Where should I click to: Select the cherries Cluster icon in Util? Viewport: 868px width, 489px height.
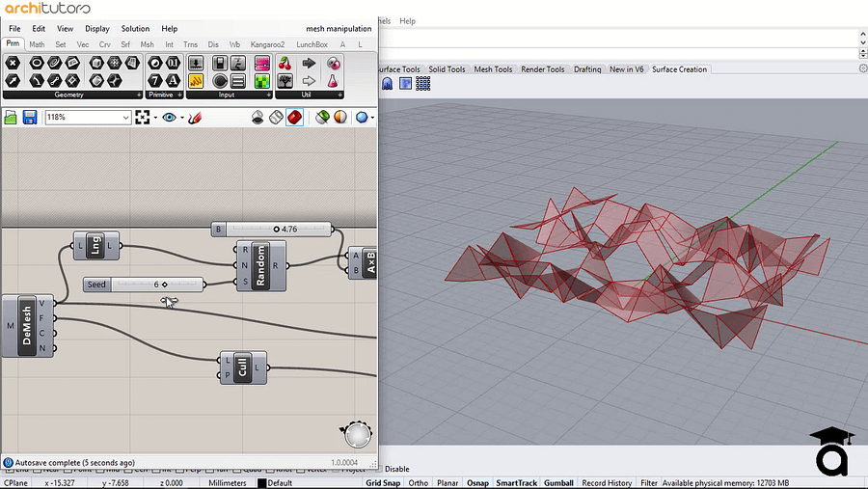coord(285,63)
